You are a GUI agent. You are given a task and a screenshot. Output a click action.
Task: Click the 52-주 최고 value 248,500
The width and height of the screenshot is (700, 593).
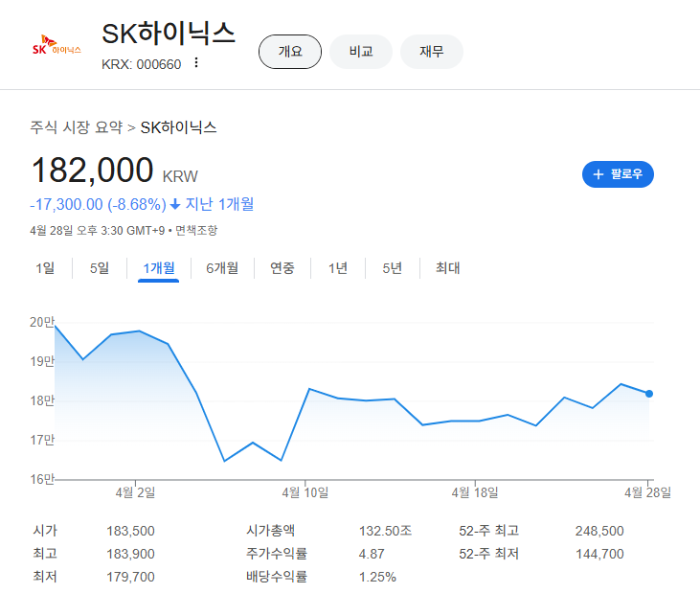(x=599, y=531)
